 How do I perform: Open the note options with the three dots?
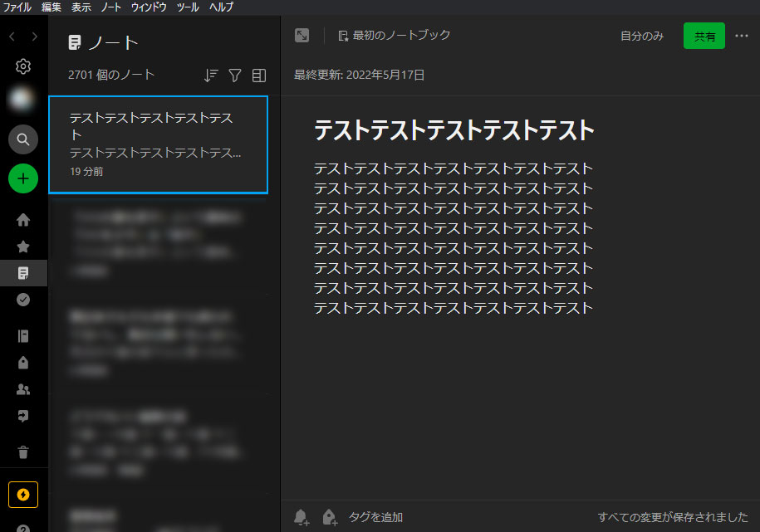pos(742,36)
